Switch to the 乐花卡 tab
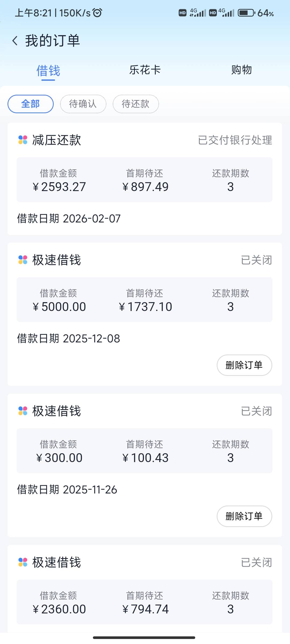Screen dimensions: 290x644 tap(145, 70)
